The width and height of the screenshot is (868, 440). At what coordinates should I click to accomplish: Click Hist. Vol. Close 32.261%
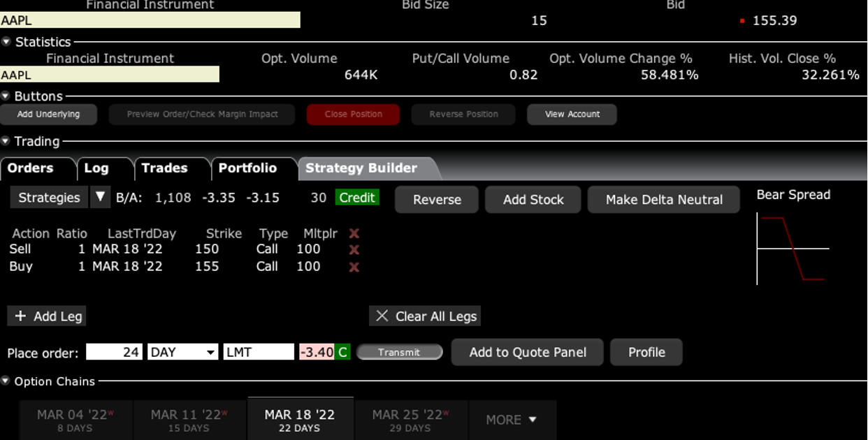830,75
